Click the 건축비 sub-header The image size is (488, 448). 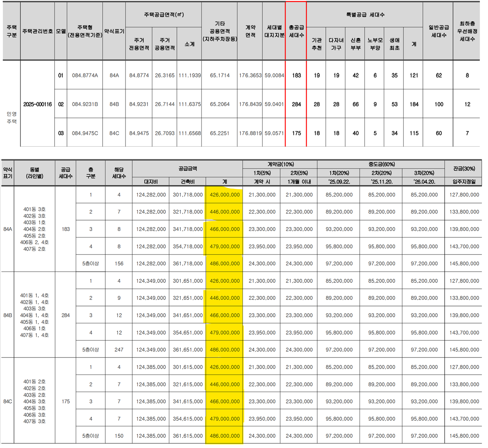(187, 181)
